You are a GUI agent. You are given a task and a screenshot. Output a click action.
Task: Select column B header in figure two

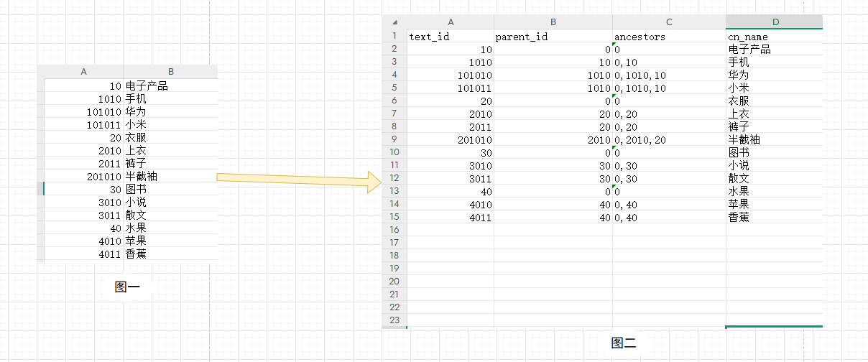pyautogui.click(x=553, y=22)
